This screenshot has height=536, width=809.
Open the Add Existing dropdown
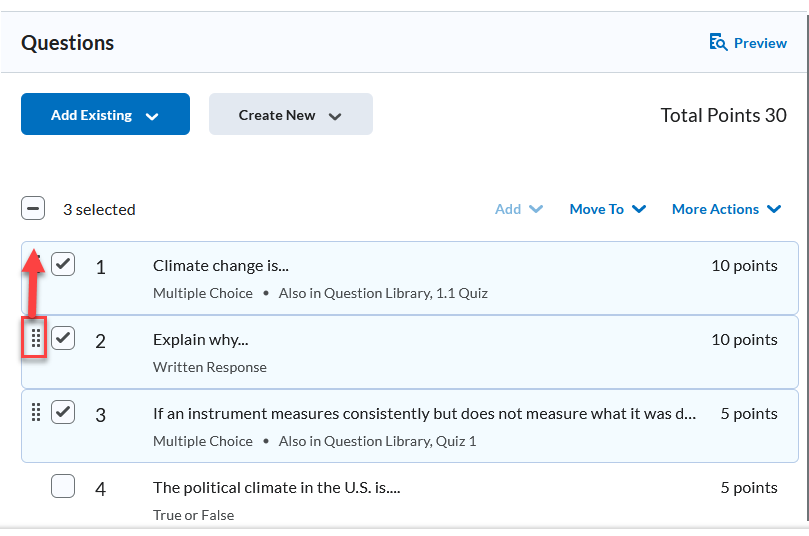coord(105,115)
